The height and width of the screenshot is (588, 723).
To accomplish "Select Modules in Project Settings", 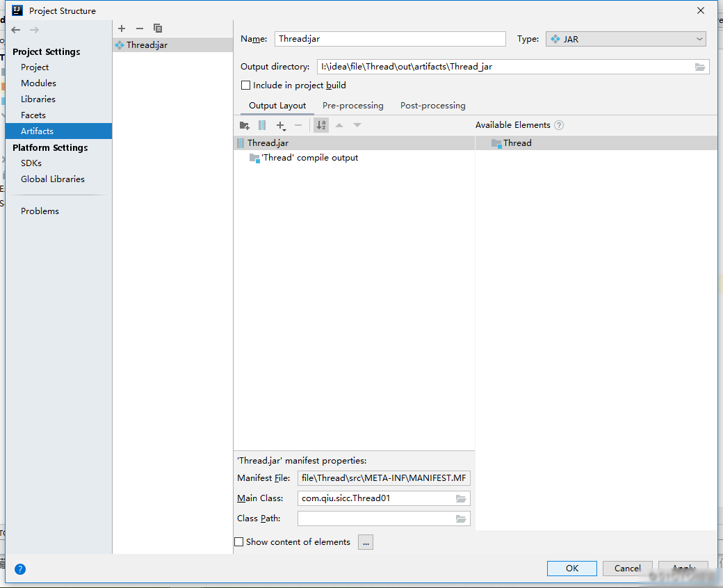I will point(38,83).
